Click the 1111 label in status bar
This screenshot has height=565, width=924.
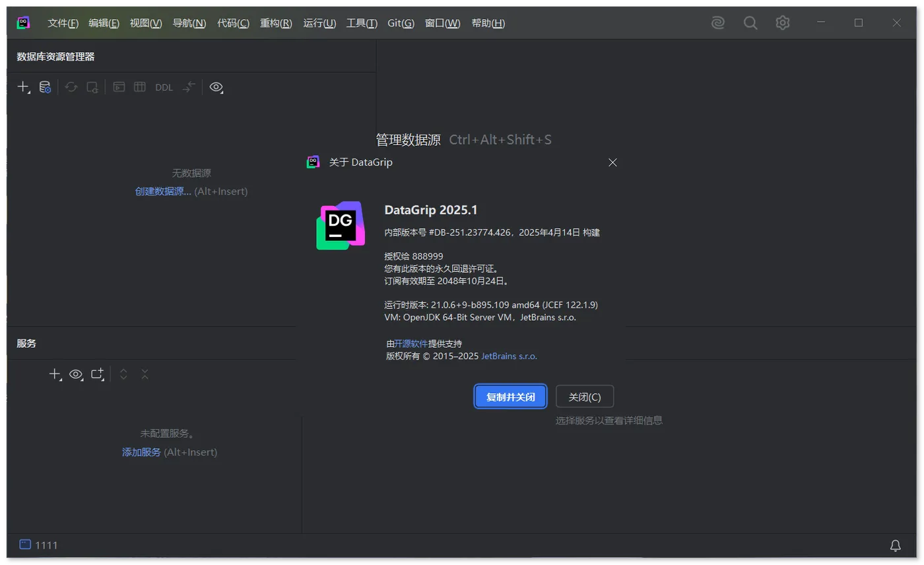point(46,545)
